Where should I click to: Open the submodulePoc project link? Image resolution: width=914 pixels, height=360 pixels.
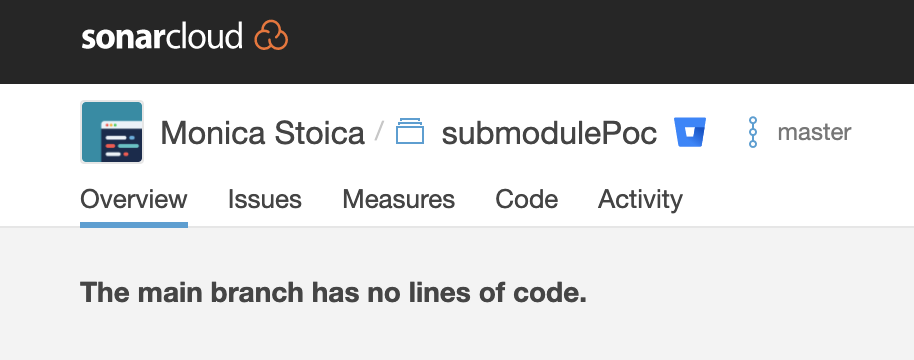tap(549, 133)
